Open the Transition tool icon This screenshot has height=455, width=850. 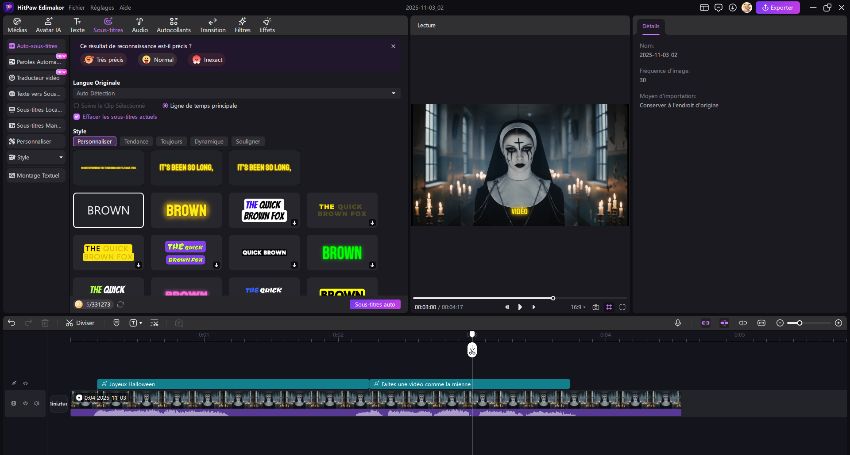tap(212, 19)
